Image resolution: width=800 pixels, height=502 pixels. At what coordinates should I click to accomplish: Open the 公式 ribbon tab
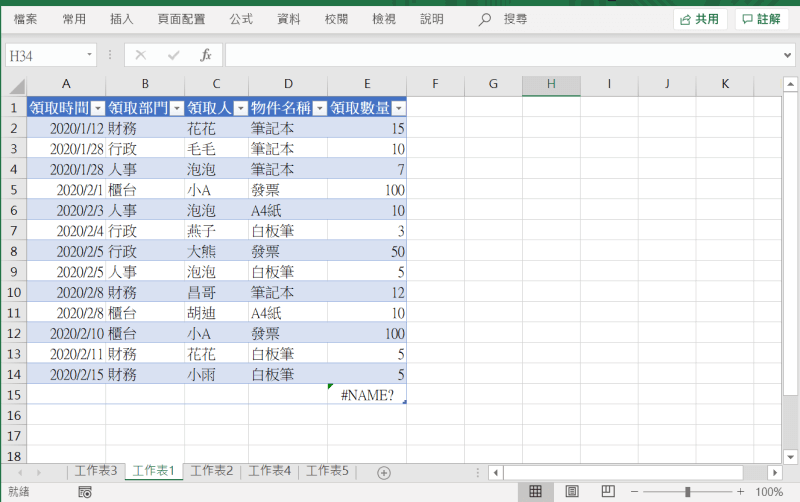(241, 19)
